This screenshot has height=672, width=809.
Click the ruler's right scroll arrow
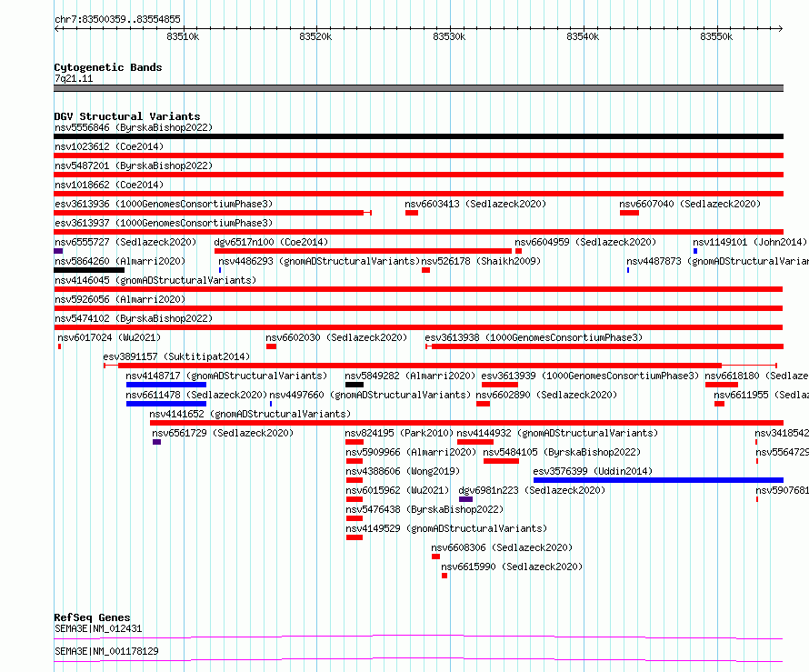[780, 28]
